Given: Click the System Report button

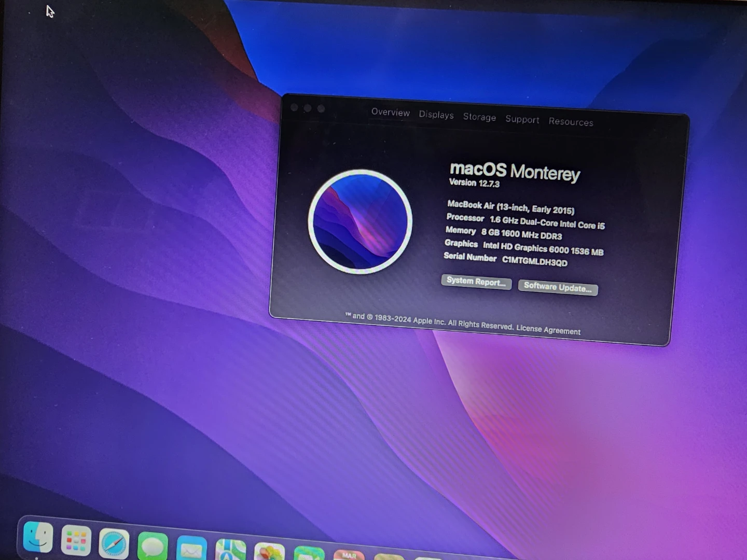Looking at the screenshot, I should click(476, 282).
